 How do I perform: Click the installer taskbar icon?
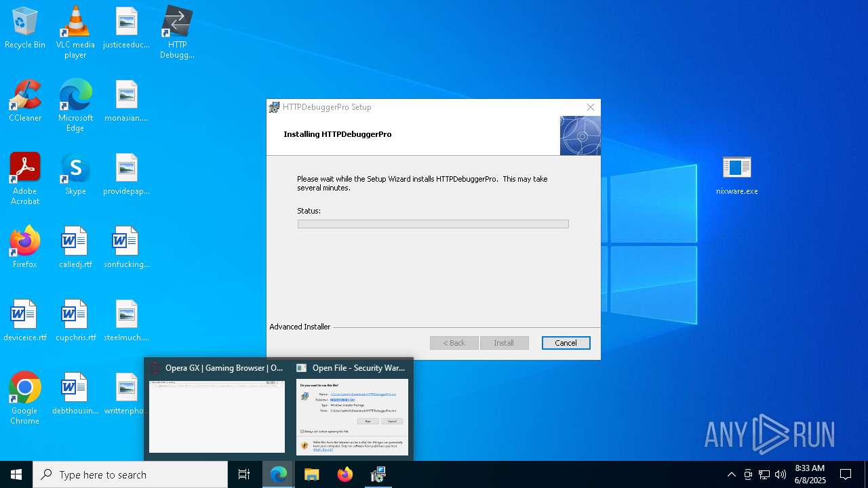point(378,474)
